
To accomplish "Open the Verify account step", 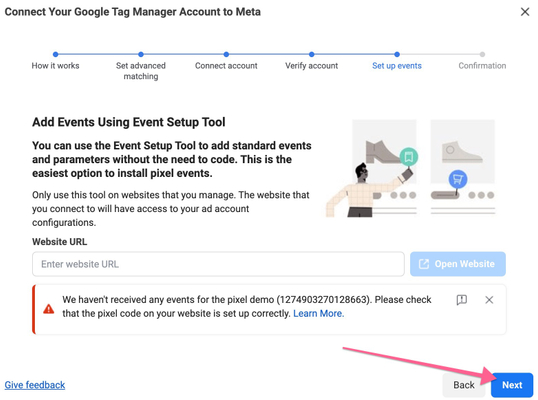I will 312,66.
